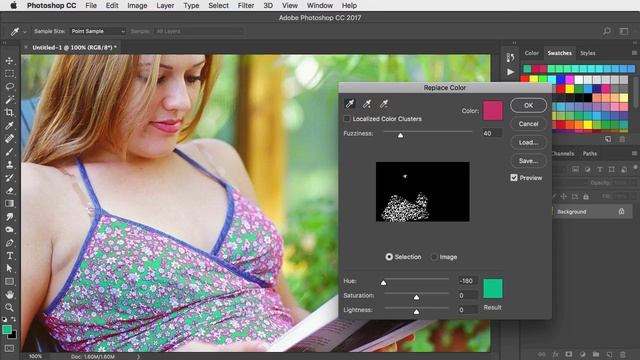The width and height of the screenshot is (640, 360).
Task: Select the Path Selection tool
Action: (x=9, y=269)
